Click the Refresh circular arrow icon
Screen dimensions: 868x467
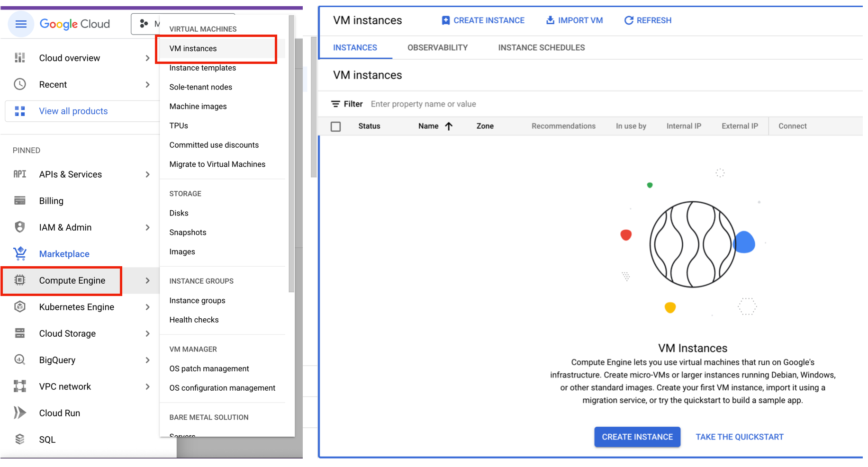(629, 20)
